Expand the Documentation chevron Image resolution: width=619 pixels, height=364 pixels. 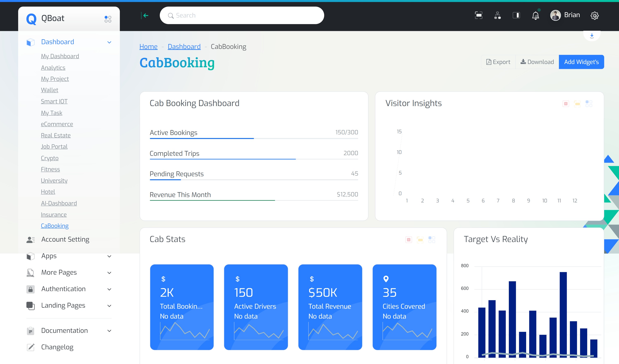(x=109, y=331)
